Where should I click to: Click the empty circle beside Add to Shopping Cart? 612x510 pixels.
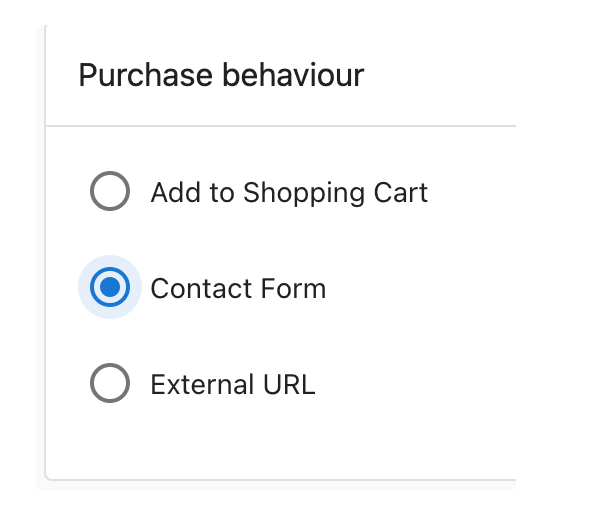pos(110,191)
